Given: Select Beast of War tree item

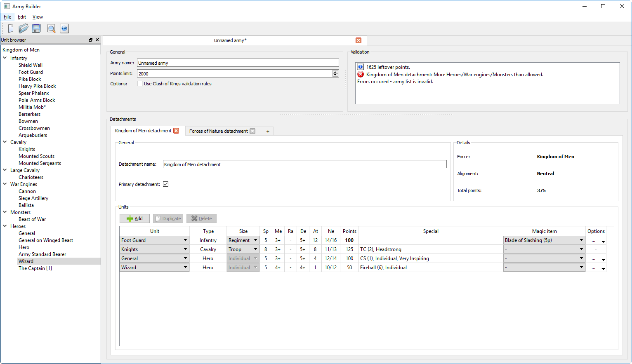Looking at the screenshot, I should (x=32, y=219).
